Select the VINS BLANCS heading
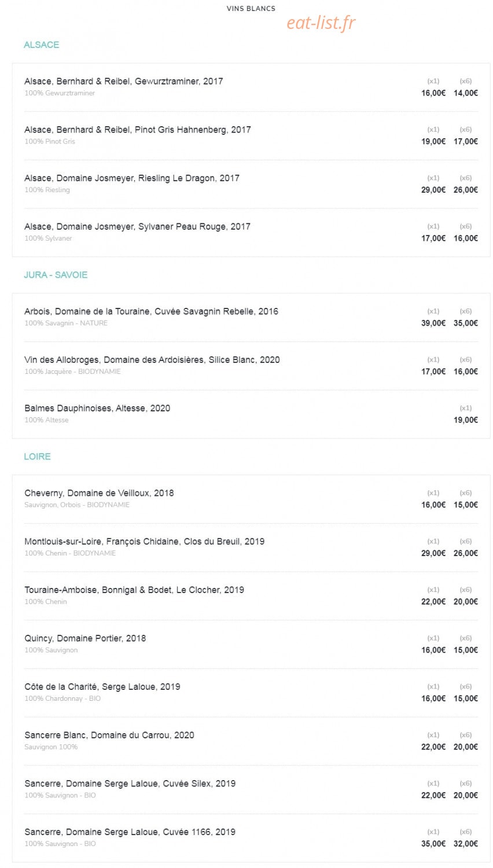Viewport: 493px width, 868px height. coord(251,9)
